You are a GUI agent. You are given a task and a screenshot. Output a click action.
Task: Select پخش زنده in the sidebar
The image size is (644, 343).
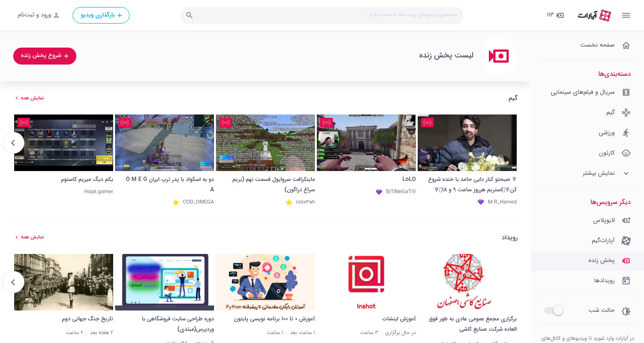click(587, 261)
